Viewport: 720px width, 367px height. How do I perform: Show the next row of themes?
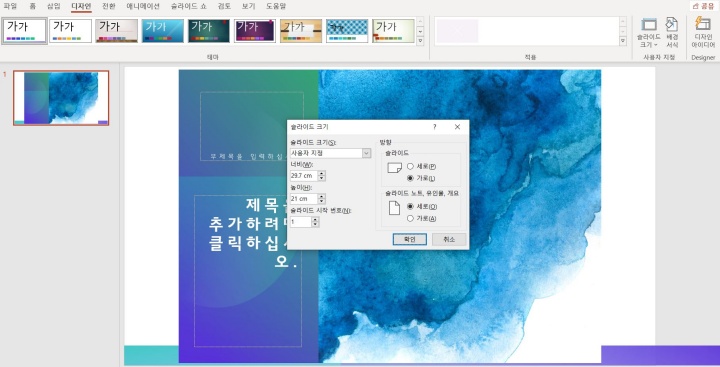[x=420, y=31]
